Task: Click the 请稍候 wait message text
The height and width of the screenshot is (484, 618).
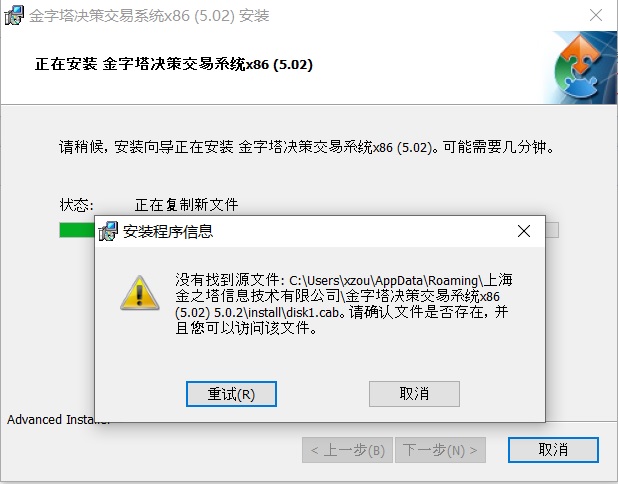Action: click(307, 147)
